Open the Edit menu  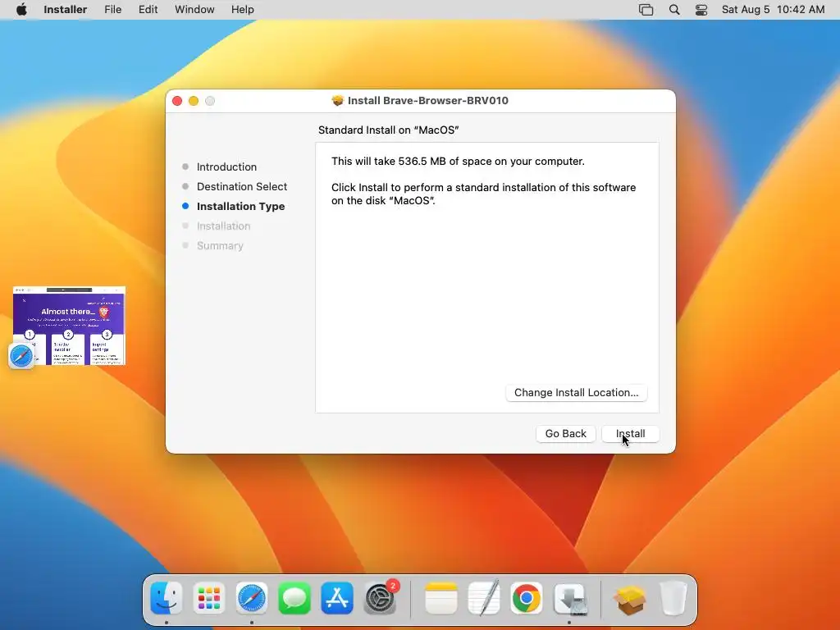[148, 10]
